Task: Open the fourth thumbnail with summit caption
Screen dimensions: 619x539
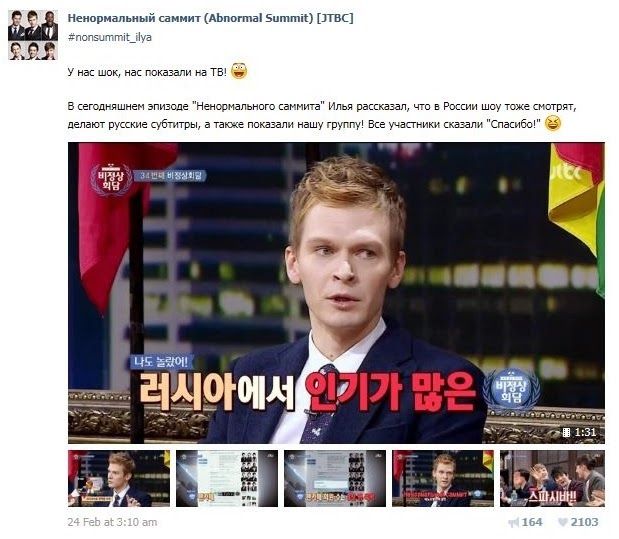Action: click(443, 478)
